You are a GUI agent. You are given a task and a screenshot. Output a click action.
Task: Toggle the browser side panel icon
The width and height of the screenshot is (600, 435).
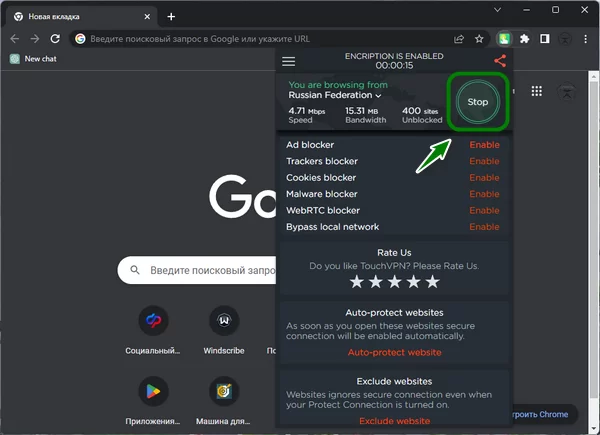click(x=545, y=39)
